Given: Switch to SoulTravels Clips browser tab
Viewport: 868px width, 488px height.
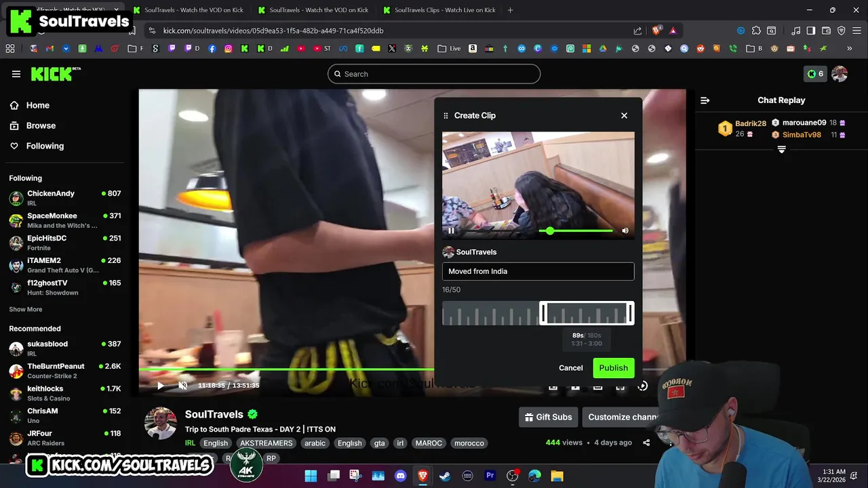Looking at the screenshot, I should pos(439,10).
